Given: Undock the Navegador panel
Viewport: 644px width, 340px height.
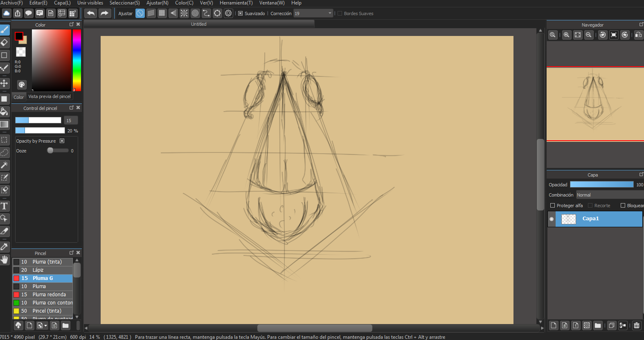Looking at the screenshot, I should tap(642, 25).
